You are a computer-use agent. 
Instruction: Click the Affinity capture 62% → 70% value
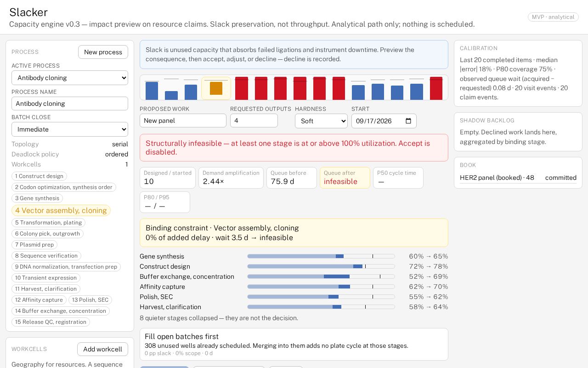point(429,287)
